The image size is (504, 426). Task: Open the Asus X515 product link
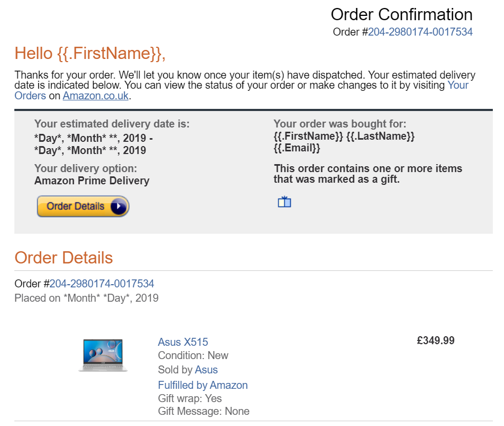183,342
